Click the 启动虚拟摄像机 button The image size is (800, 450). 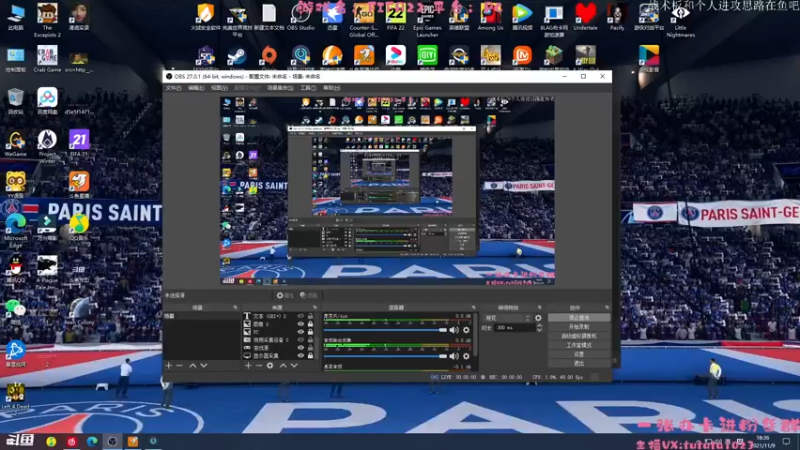click(579, 336)
